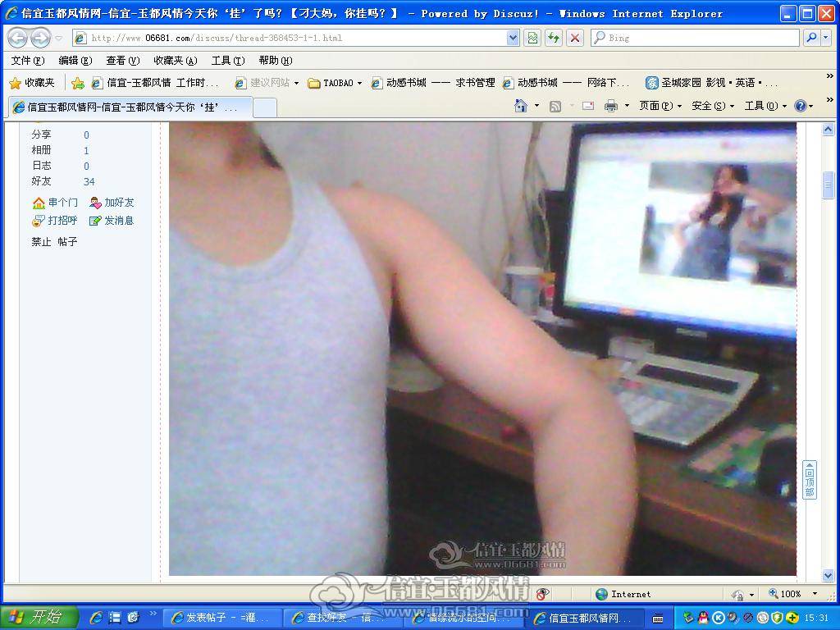Viewport: 840px width, 630px height.
Task: Open the TAOBAO favorites folder
Action: point(335,83)
